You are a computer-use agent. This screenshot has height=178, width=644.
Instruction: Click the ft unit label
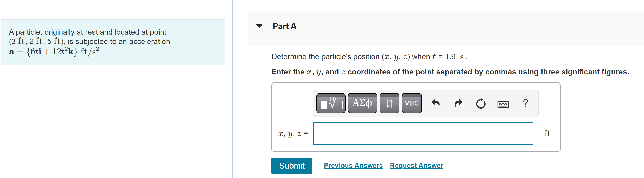(547, 133)
